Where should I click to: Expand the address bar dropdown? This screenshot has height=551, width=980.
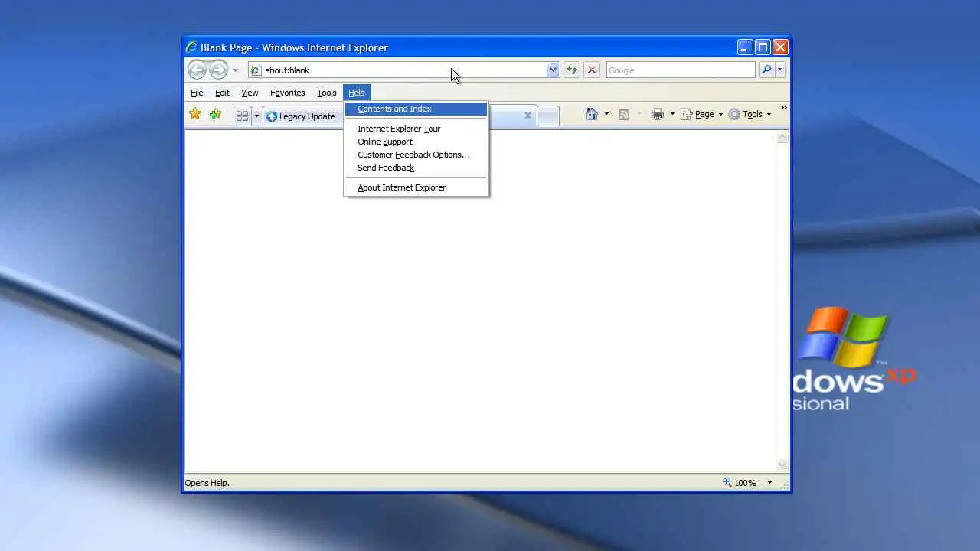click(x=553, y=70)
